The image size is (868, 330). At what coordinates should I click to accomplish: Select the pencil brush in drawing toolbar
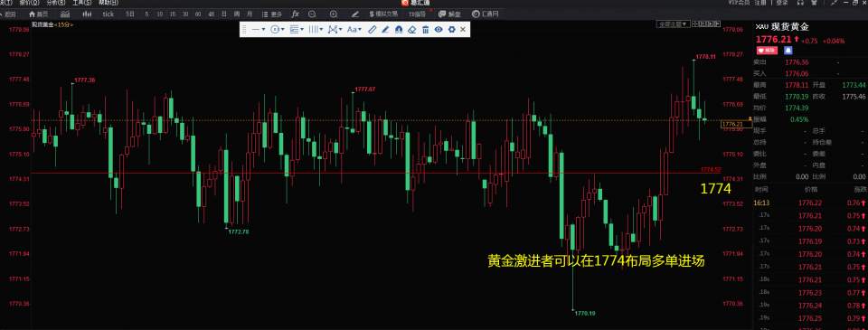point(385,29)
